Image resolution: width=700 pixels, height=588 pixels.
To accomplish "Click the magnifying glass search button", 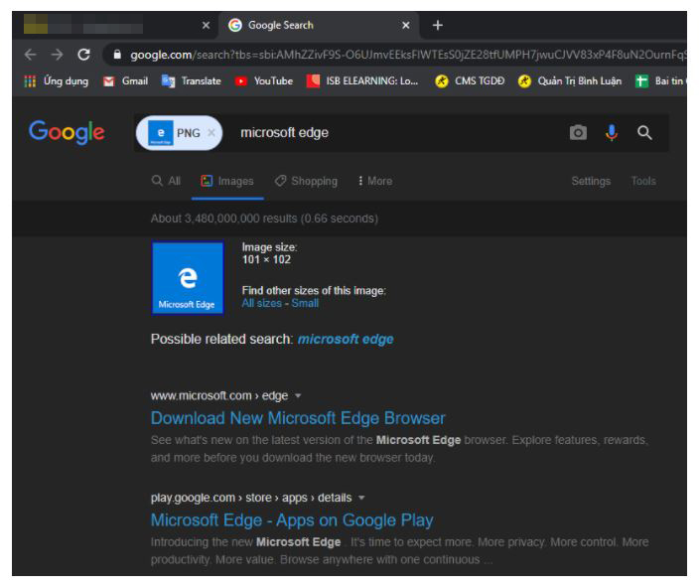I will [644, 133].
